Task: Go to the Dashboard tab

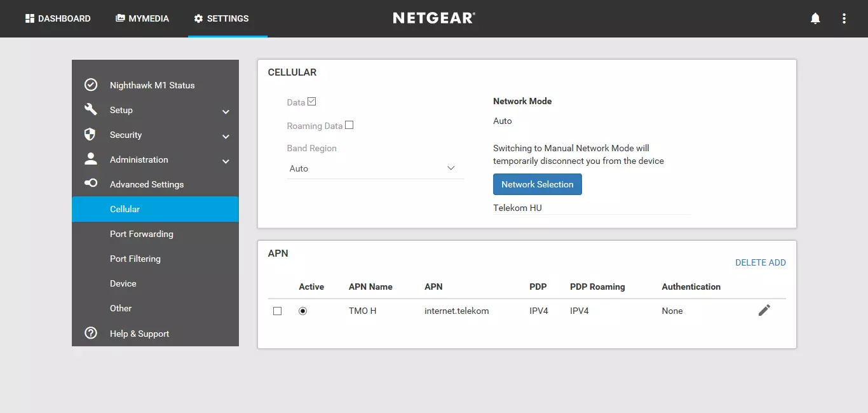Action: pyautogui.click(x=58, y=18)
